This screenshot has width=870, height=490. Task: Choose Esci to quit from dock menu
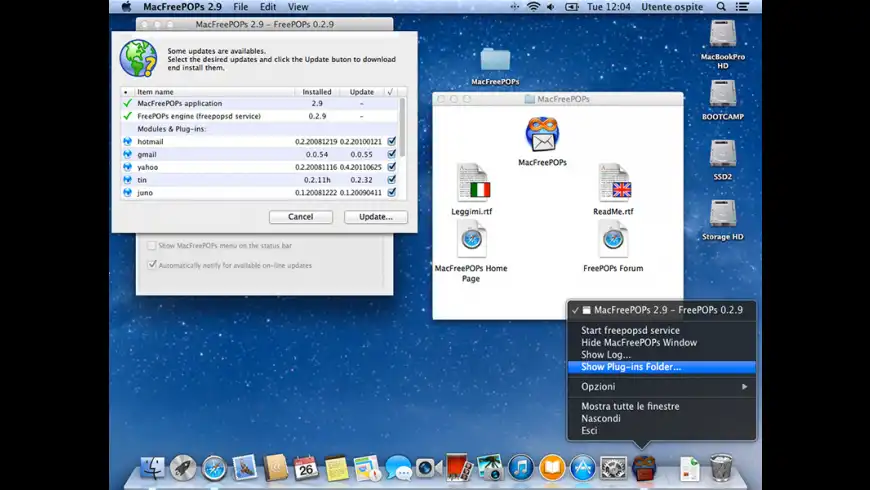(661, 431)
